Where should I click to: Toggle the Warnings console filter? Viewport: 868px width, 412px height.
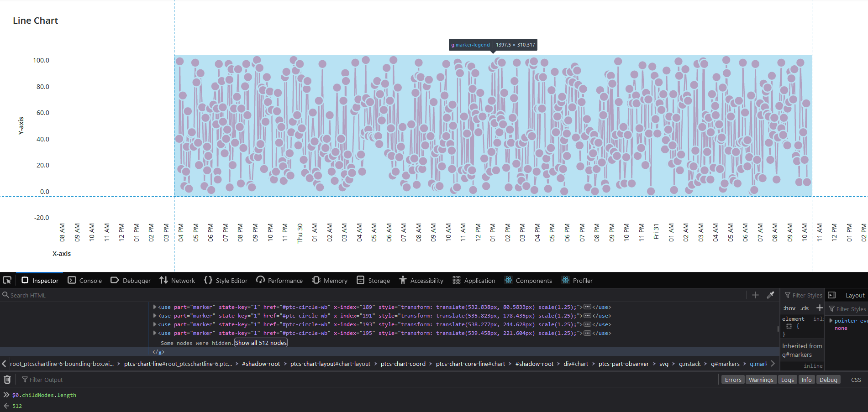(x=761, y=380)
